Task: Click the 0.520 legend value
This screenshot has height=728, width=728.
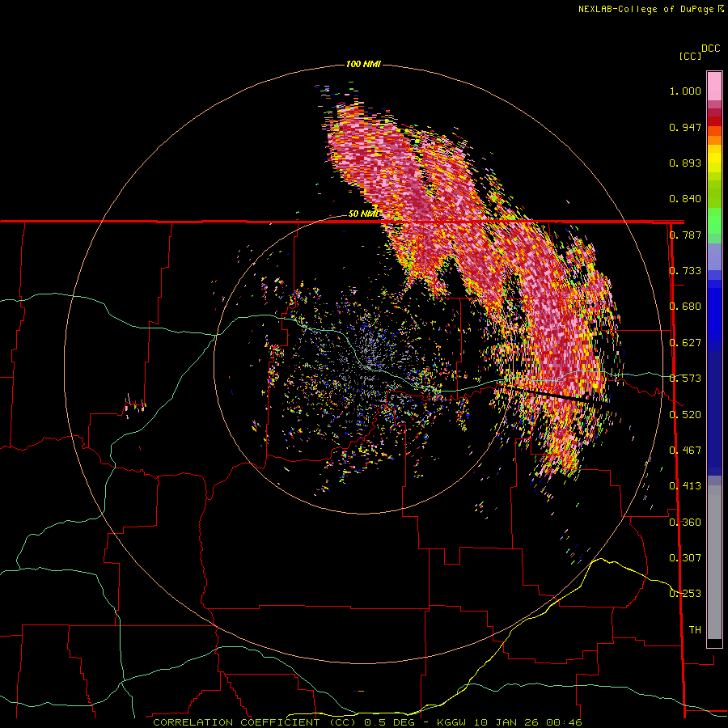Action: [x=685, y=415]
